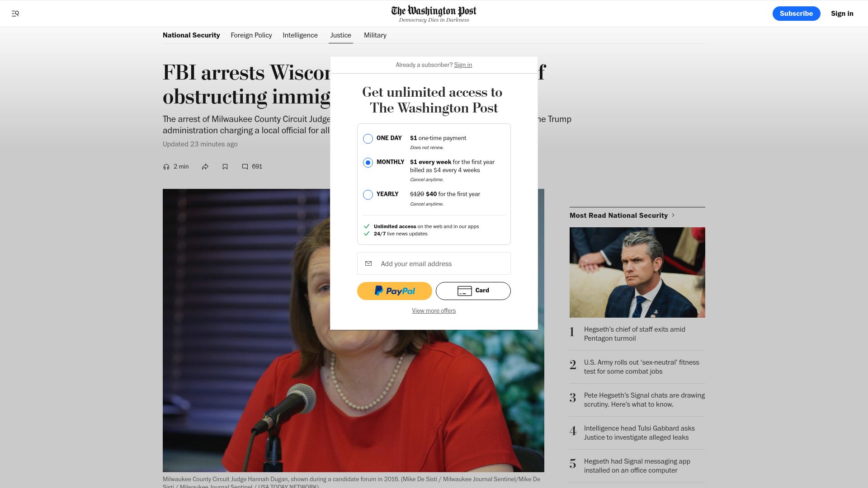
Task: Open Tulsi Gabbard alleged leaks story
Action: pyautogui.click(x=639, y=433)
